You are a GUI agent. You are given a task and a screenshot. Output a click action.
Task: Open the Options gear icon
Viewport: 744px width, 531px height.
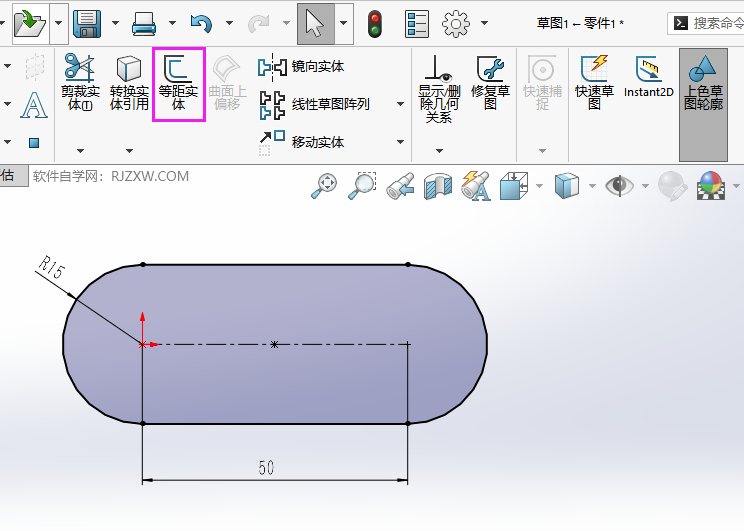456,24
